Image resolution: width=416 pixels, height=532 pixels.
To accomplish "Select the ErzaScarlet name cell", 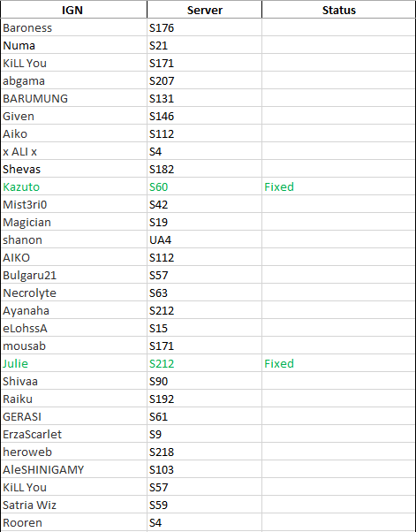I will 73,434.
